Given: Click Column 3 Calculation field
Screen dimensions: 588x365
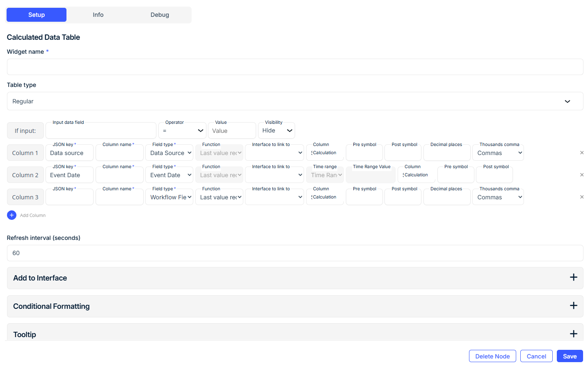Looking at the screenshot, I should 325,197.
